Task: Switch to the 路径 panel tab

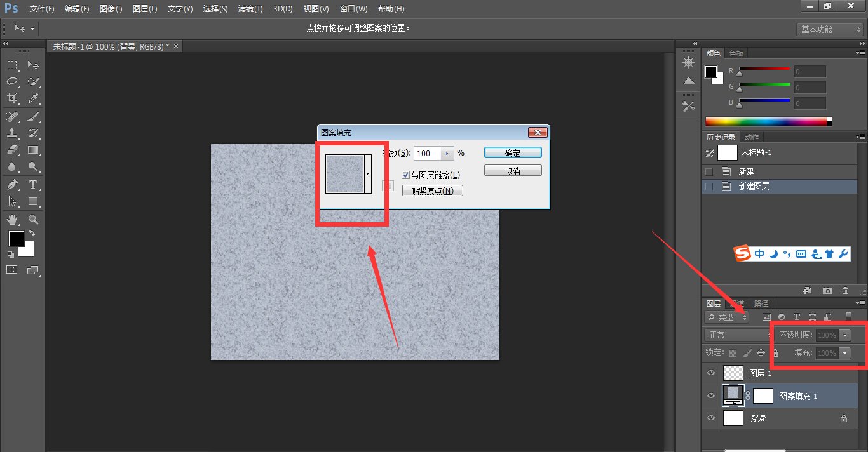Action: point(761,303)
